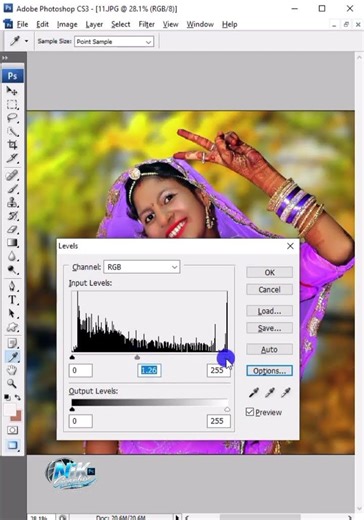Select the Move tool
364x520 pixels.
12,91
